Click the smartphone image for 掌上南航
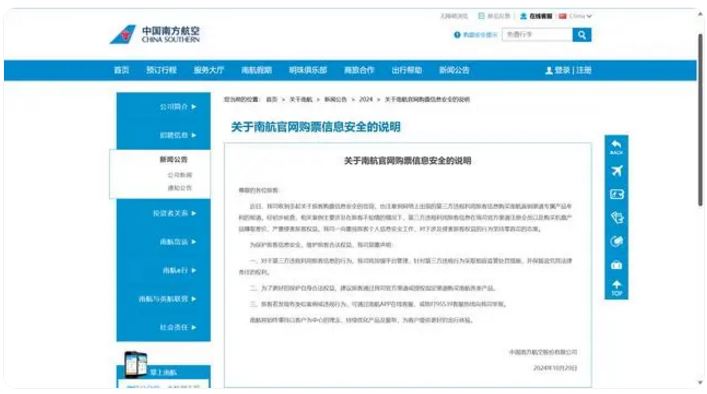This screenshot has width=707, height=394. [x=135, y=363]
